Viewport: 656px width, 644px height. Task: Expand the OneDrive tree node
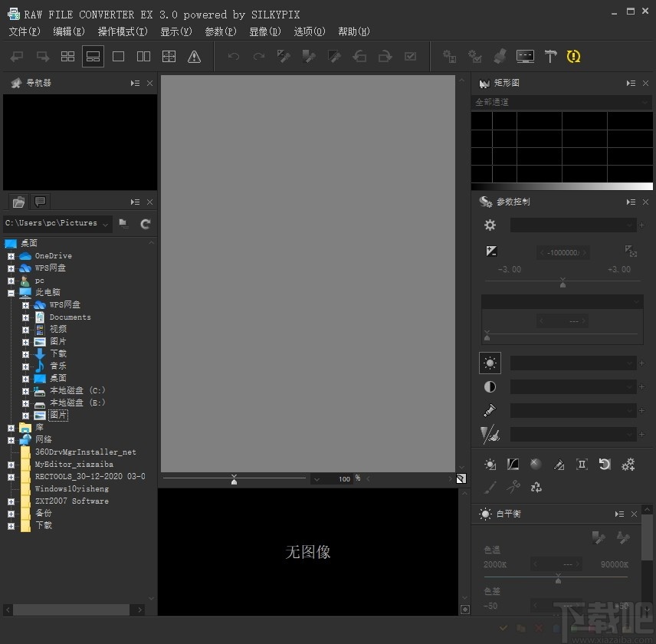tap(11, 256)
